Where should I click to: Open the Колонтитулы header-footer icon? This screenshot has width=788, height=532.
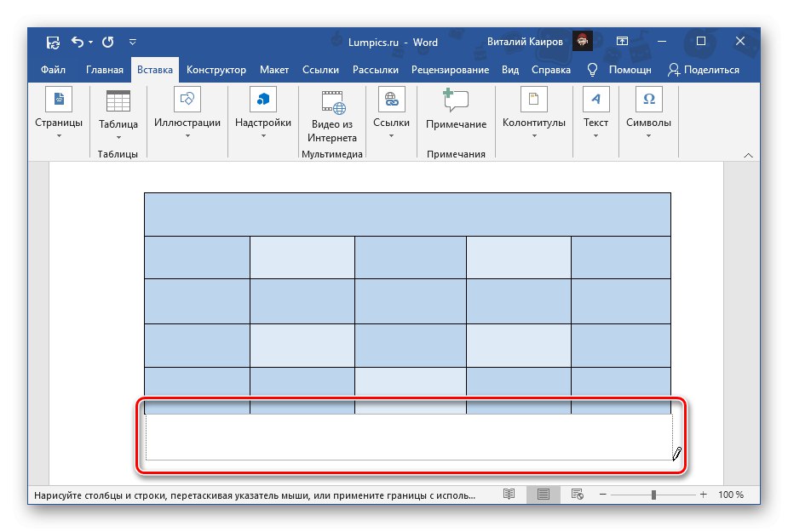(533, 99)
